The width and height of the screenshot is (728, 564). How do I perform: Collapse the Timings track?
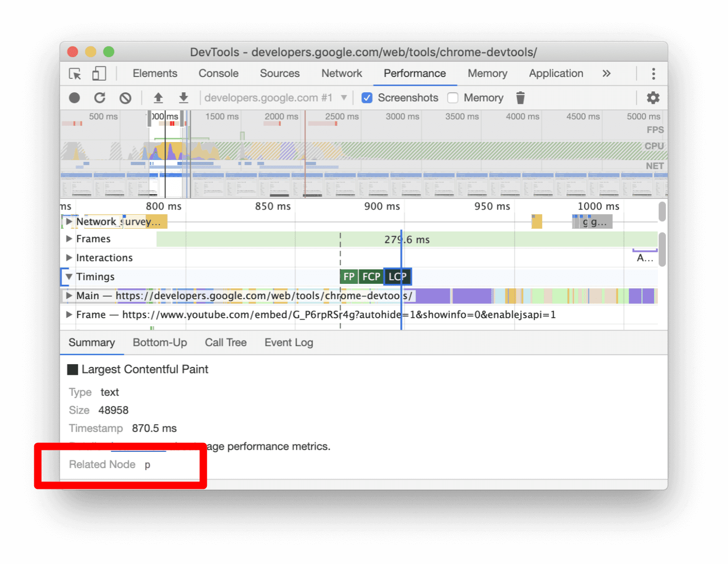click(x=69, y=277)
